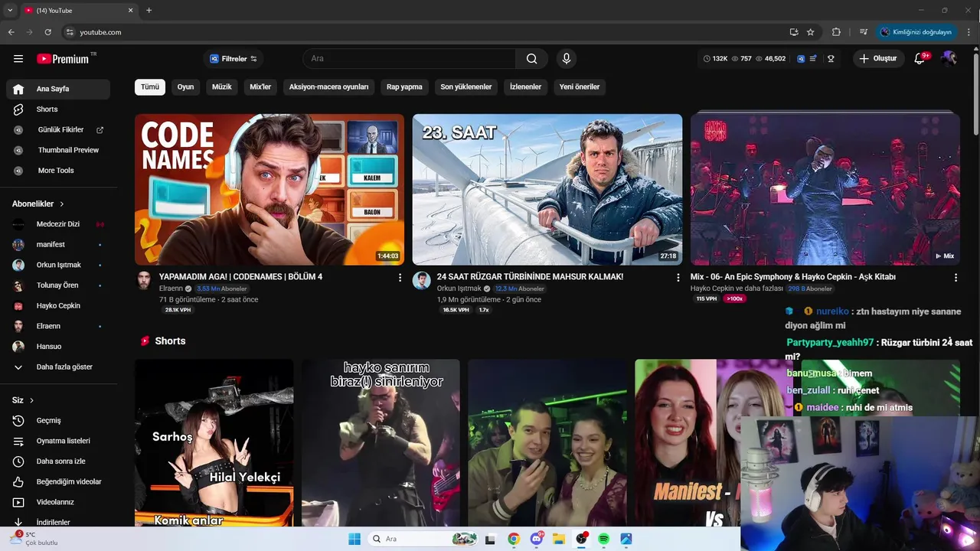
Task: Expand the Siz section
Action: [x=23, y=400]
